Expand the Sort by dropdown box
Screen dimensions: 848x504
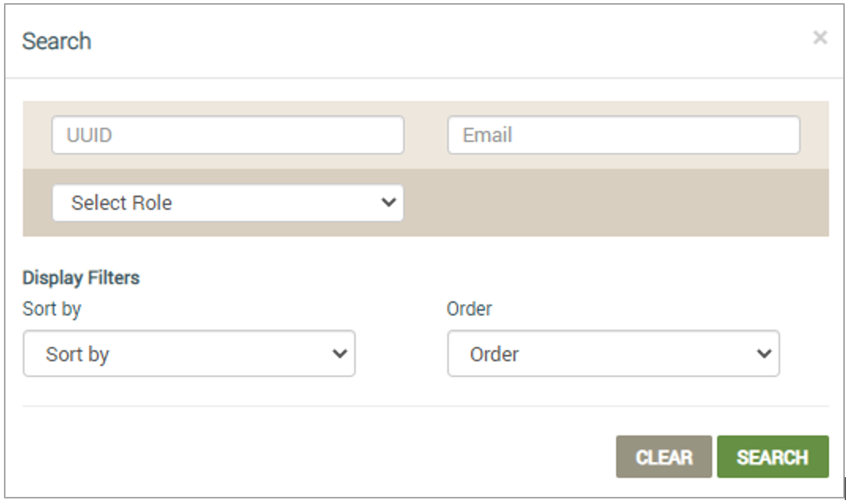(189, 353)
